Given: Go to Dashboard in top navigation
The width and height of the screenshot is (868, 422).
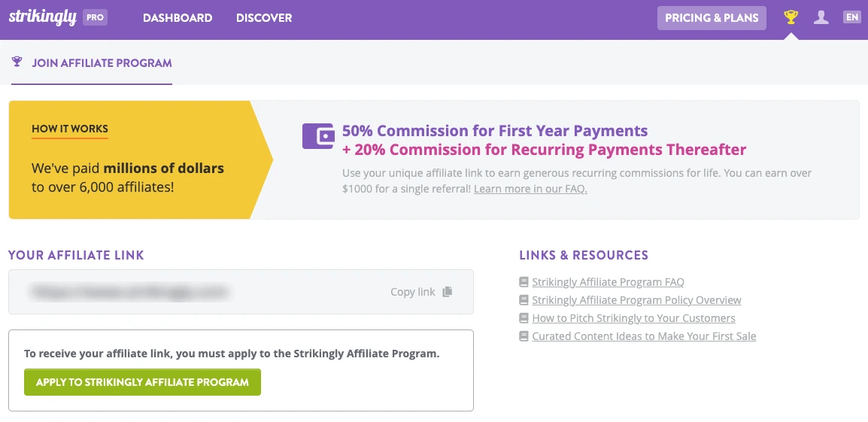Looking at the screenshot, I should click(x=178, y=17).
